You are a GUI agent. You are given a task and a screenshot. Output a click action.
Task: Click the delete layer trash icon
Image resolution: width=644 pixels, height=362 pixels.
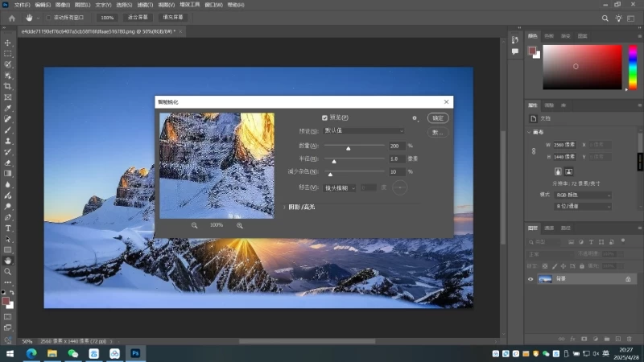(630, 339)
